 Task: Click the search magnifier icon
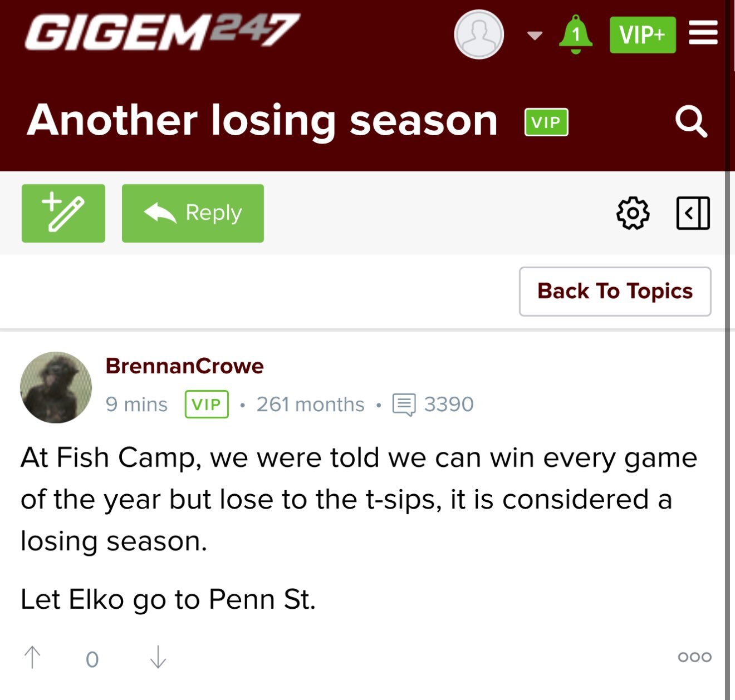[691, 121]
